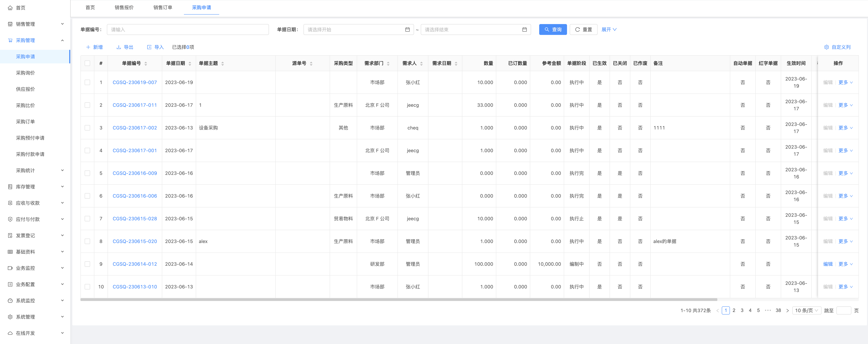The width and height of the screenshot is (868, 344).
Task: Check the row for CGSQ-230616-009
Action: point(87,173)
